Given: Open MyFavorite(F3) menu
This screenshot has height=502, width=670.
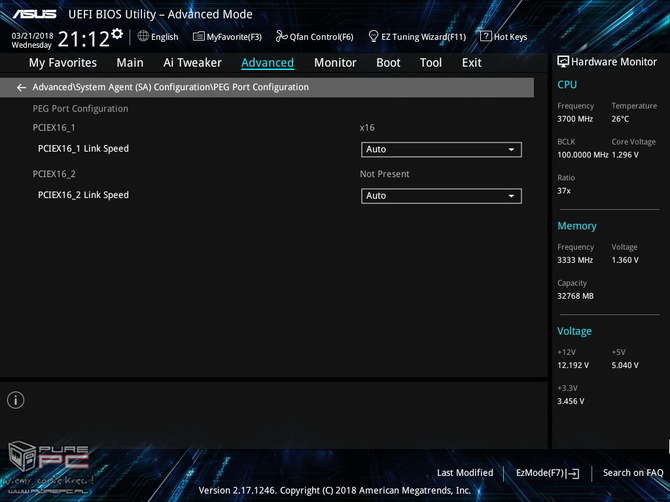Looking at the screenshot, I should [x=234, y=37].
